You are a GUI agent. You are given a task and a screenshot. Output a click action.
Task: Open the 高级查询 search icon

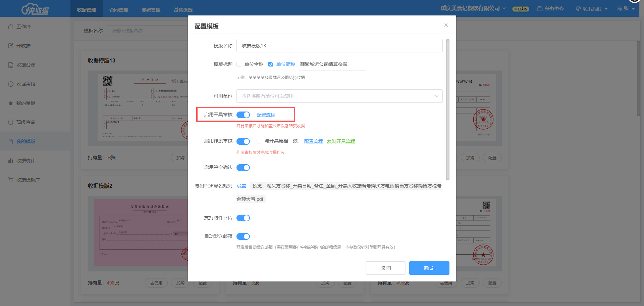11,122
